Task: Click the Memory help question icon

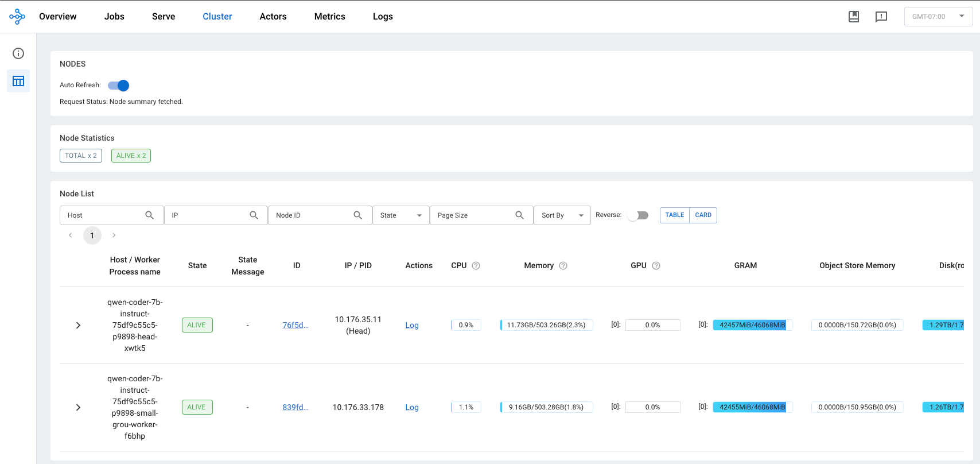Action: (563, 266)
